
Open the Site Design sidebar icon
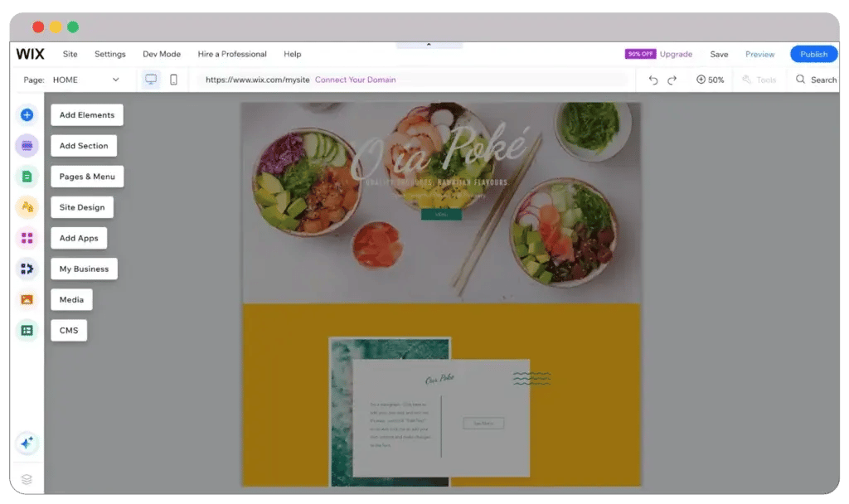click(x=27, y=207)
